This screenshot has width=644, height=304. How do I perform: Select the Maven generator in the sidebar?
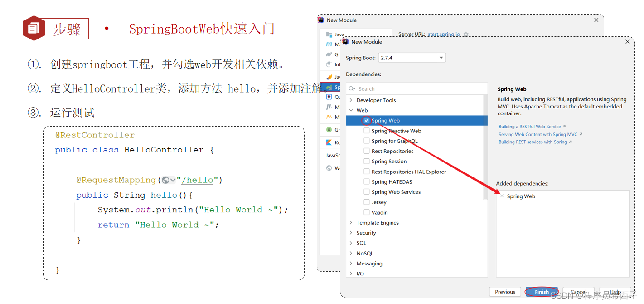coord(329,44)
